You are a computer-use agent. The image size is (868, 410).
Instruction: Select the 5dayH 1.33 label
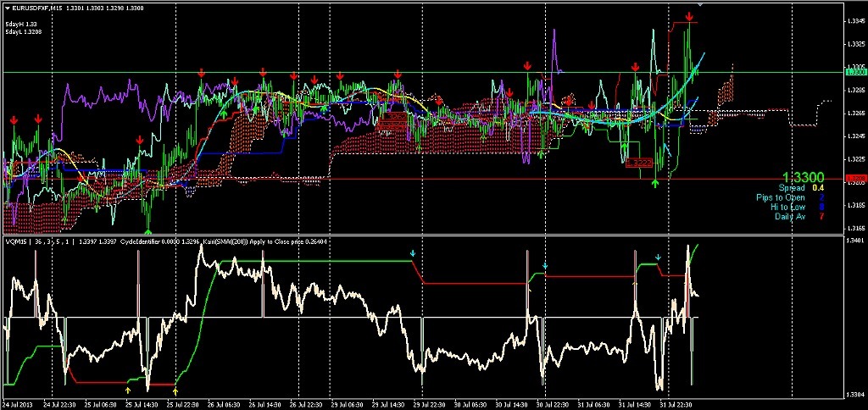pyautogui.click(x=21, y=24)
